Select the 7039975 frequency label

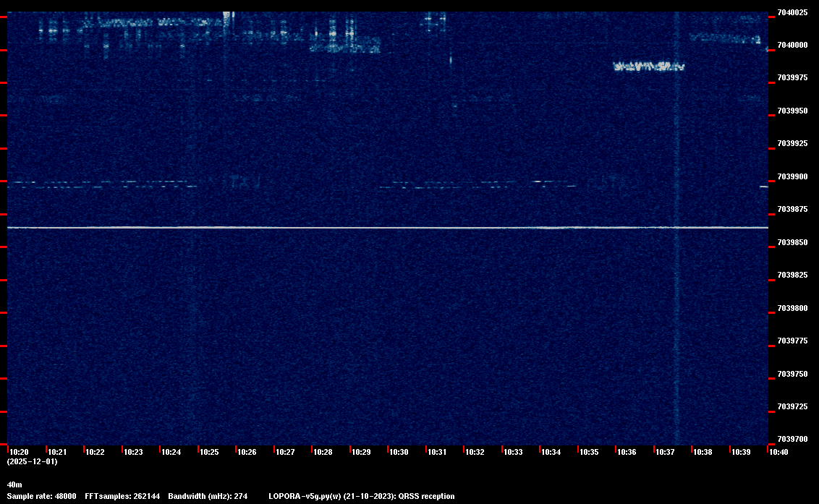coord(792,78)
